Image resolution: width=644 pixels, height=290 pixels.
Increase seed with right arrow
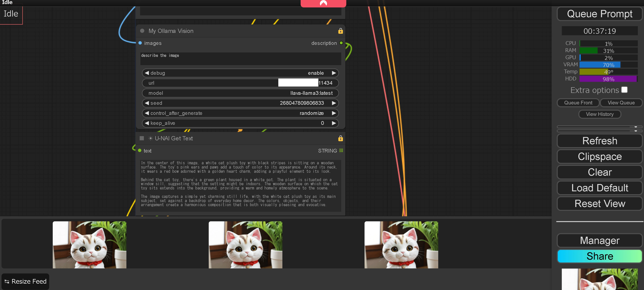[x=334, y=103]
